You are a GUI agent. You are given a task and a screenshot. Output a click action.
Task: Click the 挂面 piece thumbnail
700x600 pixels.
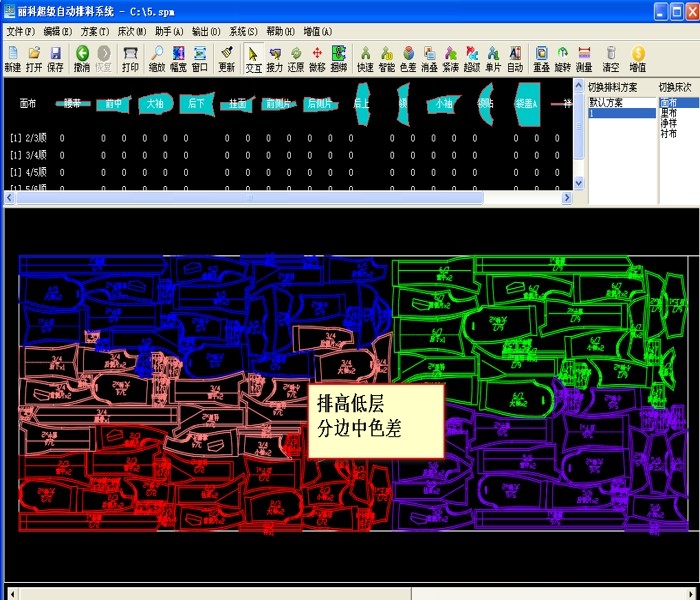click(x=238, y=104)
